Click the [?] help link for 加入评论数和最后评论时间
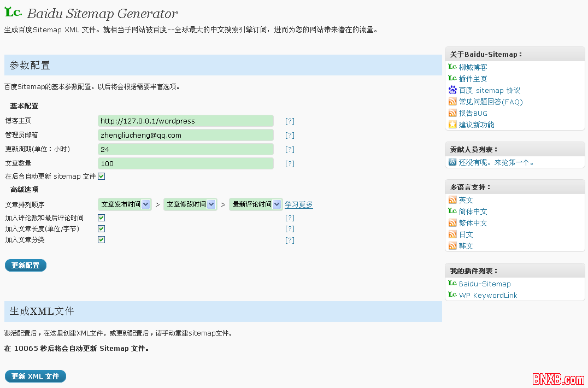Image resolution: width=588 pixels, height=388 pixels. click(x=290, y=218)
